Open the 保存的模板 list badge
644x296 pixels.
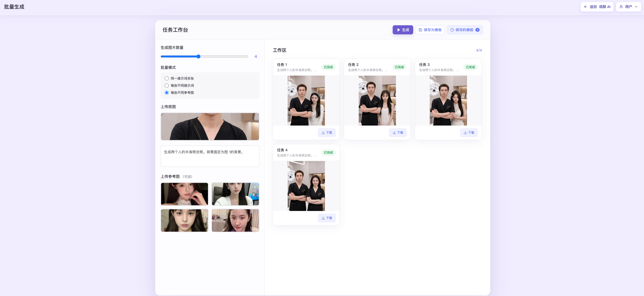click(x=477, y=30)
